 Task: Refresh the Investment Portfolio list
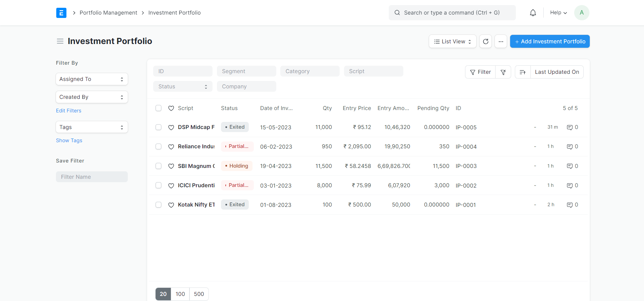click(485, 41)
